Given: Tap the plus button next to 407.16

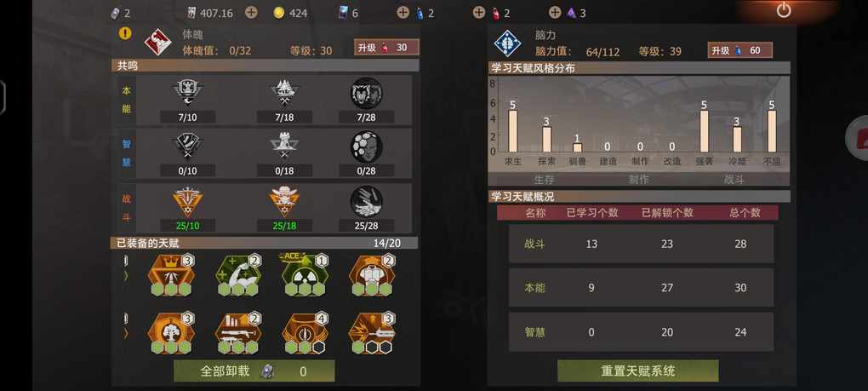Looking at the screenshot, I should click(x=251, y=12).
